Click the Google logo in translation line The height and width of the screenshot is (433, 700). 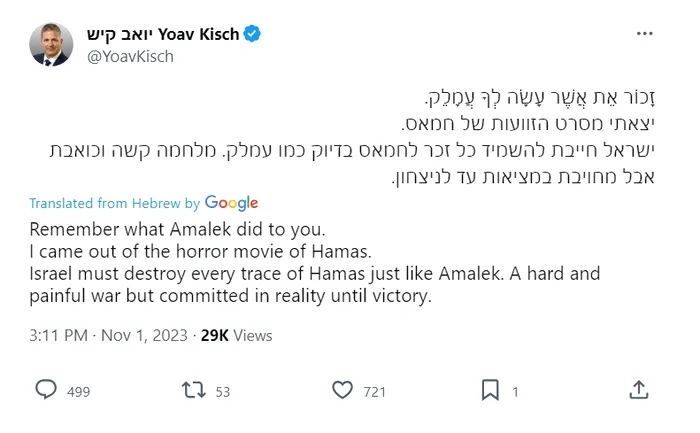(x=231, y=203)
